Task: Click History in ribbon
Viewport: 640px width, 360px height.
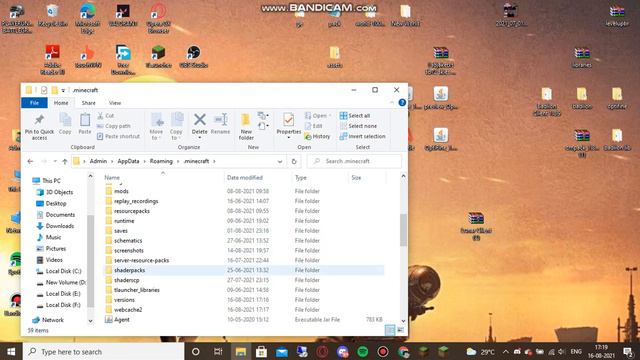Action: point(317,136)
